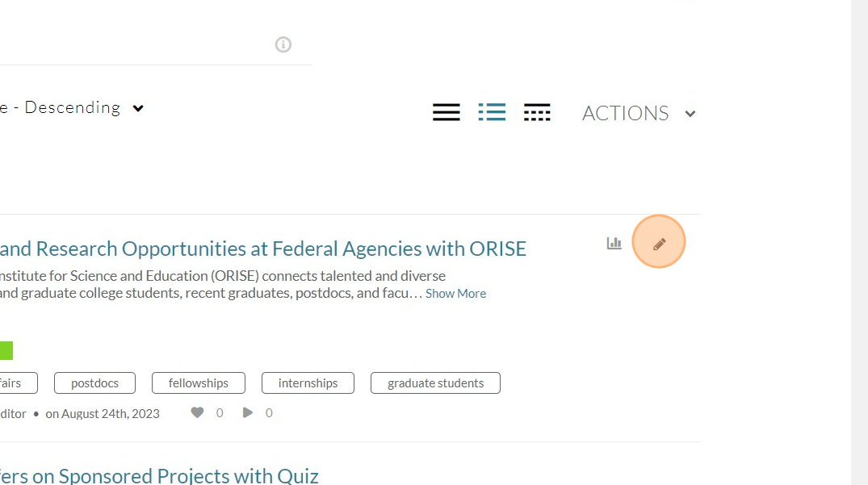868x485 pixels.
Task: Select the internships tag
Action: pyautogui.click(x=308, y=383)
